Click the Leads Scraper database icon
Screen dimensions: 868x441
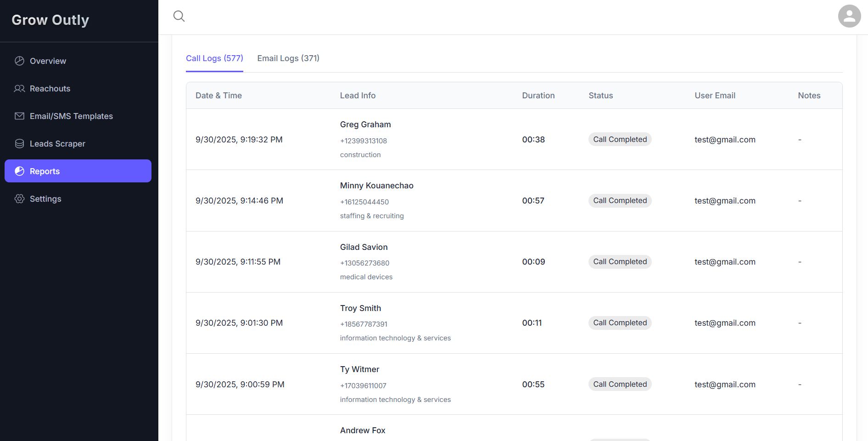pos(19,144)
